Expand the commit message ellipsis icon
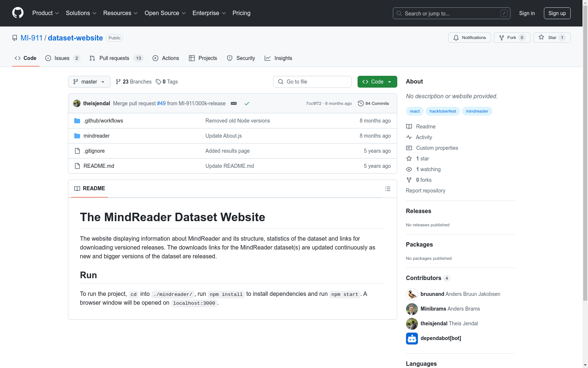This screenshot has width=588, height=368. pos(234,103)
